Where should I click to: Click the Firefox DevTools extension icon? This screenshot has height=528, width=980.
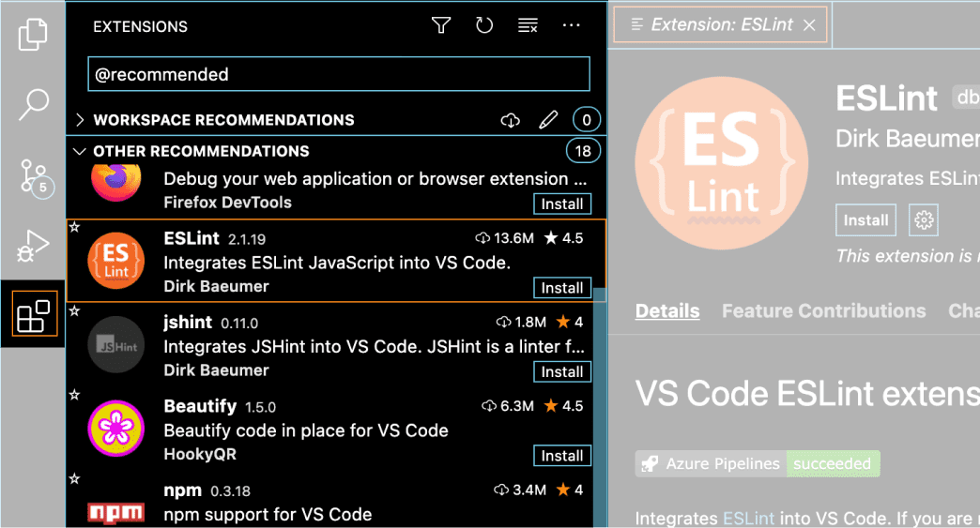pyautogui.click(x=116, y=182)
